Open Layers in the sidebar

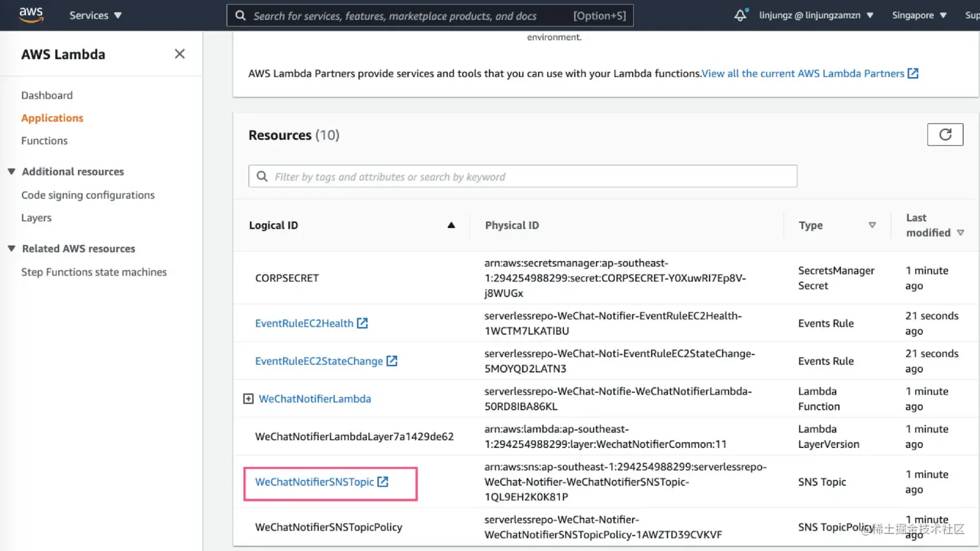click(x=36, y=218)
